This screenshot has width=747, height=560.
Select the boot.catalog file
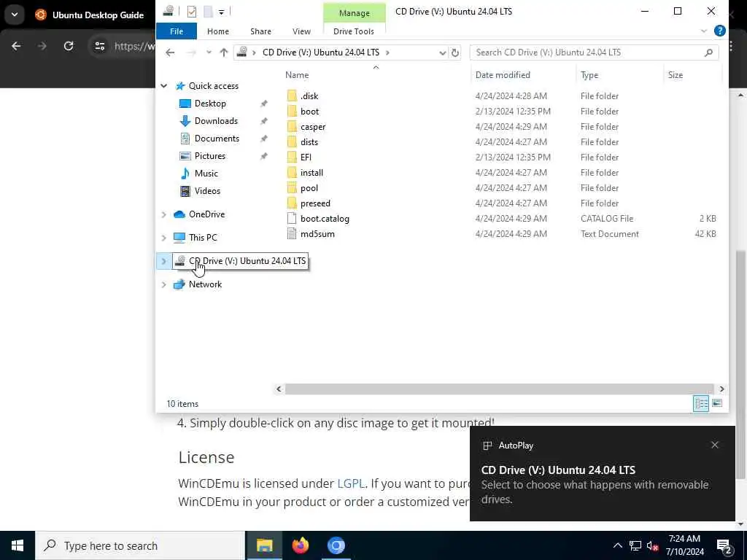tap(325, 219)
